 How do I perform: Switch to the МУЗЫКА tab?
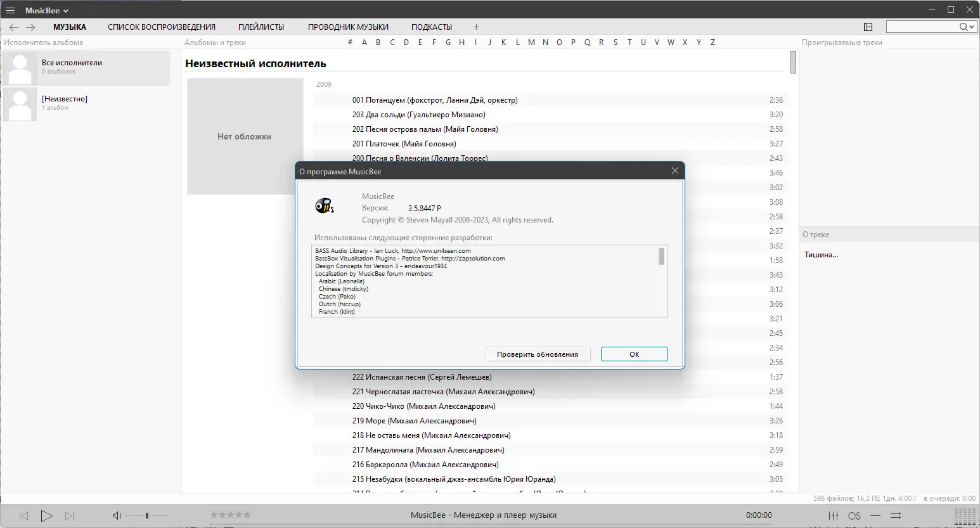coord(70,27)
